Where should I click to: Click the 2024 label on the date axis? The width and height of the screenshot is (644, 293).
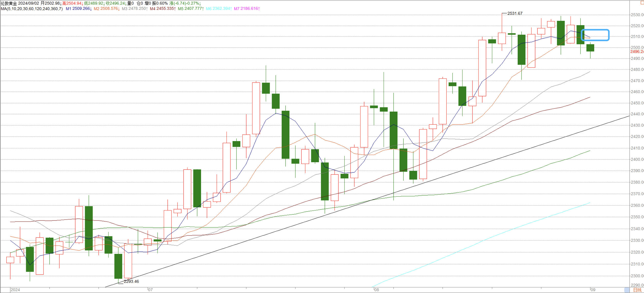pos(15,290)
